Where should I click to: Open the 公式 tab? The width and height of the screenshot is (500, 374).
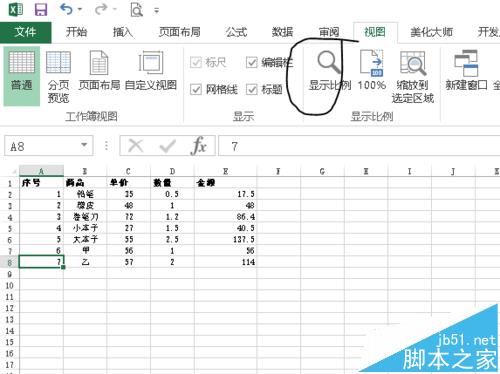236,32
